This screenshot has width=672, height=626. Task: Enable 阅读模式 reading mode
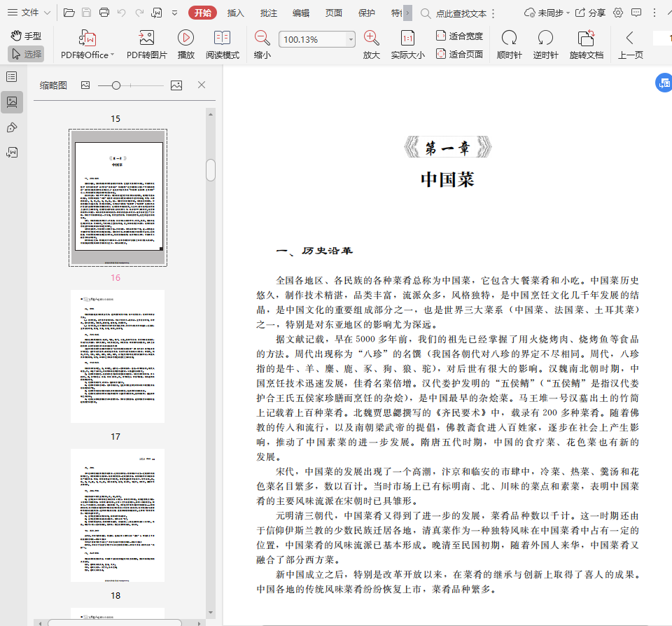(x=223, y=44)
